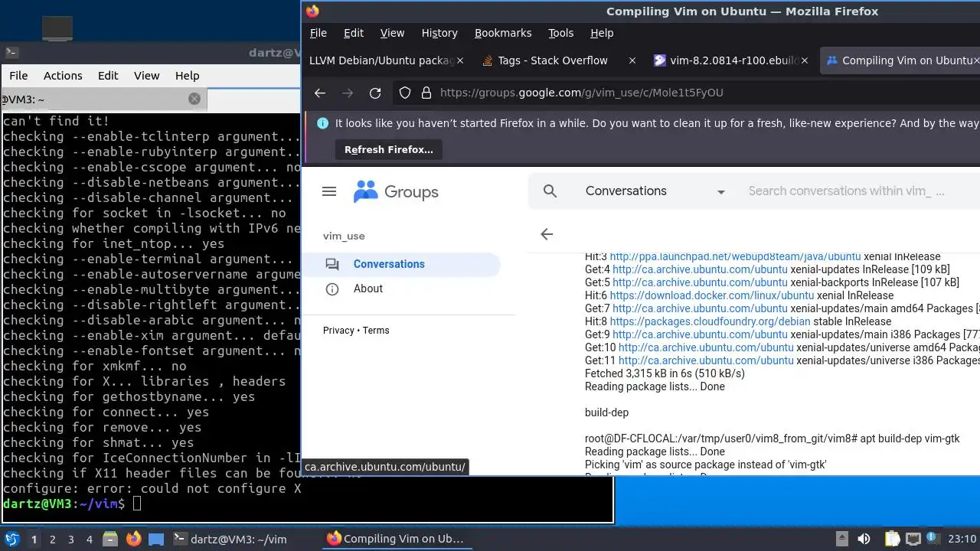Click the Google Groups logo
980x551 pixels.
(x=396, y=191)
